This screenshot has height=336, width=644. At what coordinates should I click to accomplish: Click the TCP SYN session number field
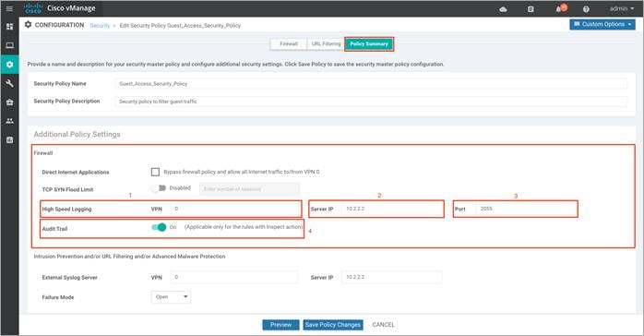click(249, 189)
